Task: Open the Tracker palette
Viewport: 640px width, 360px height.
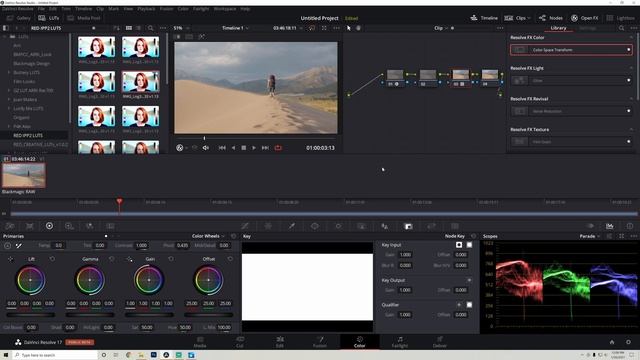Action: coord(338,226)
